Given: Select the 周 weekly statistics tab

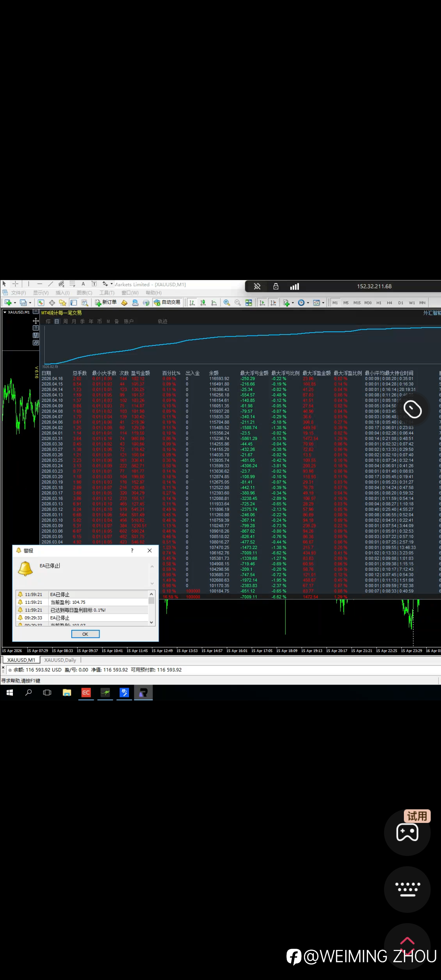Looking at the screenshot, I should [x=65, y=322].
